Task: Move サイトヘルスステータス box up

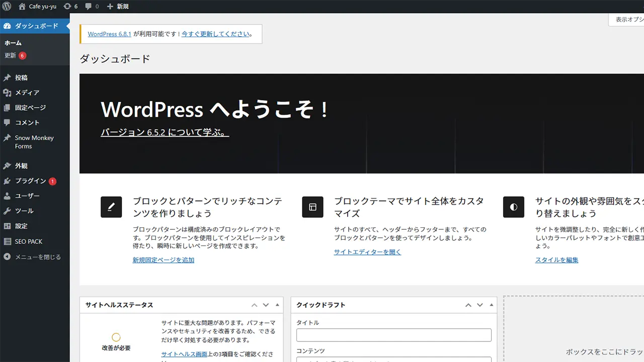Action: pos(254,305)
